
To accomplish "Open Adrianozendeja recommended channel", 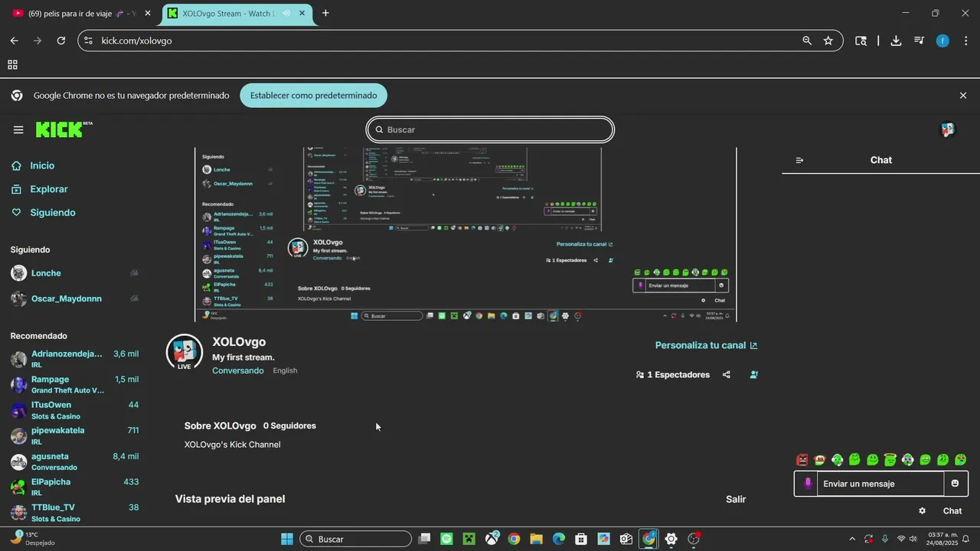I will coord(74,359).
